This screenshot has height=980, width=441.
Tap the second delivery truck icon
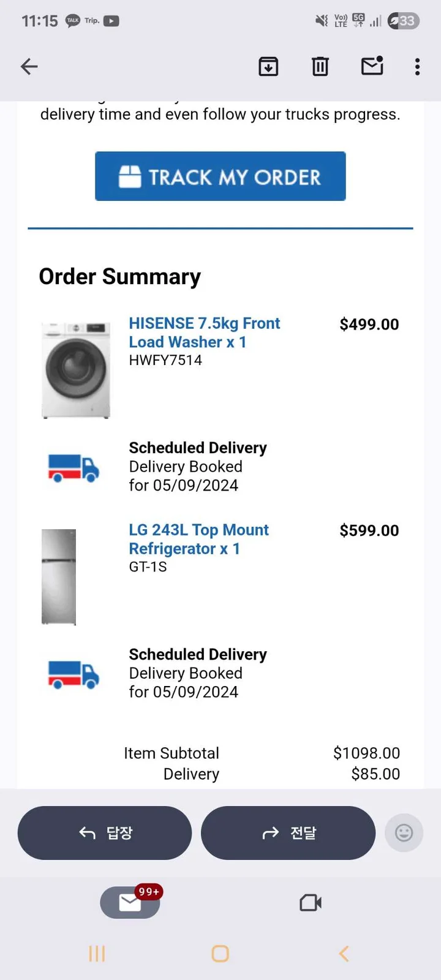point(73,674)
